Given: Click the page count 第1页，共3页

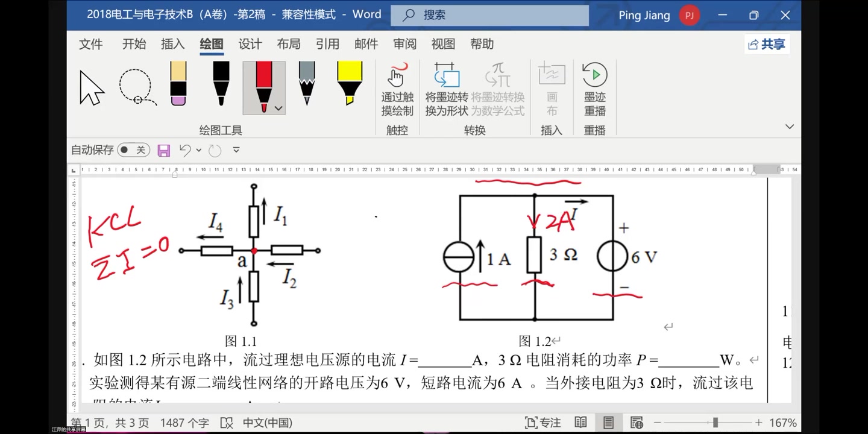Looking at the screenshot, I should tap(110, 423).
